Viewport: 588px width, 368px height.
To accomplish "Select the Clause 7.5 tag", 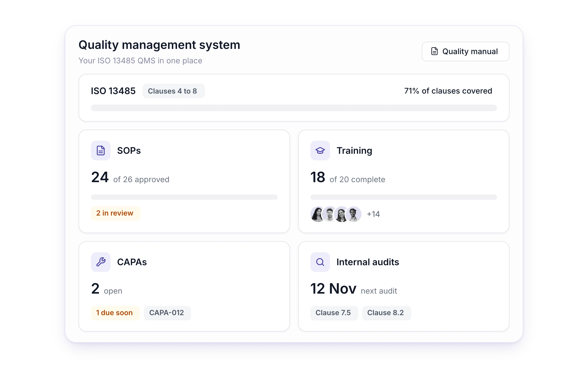I will pos(334,313).
